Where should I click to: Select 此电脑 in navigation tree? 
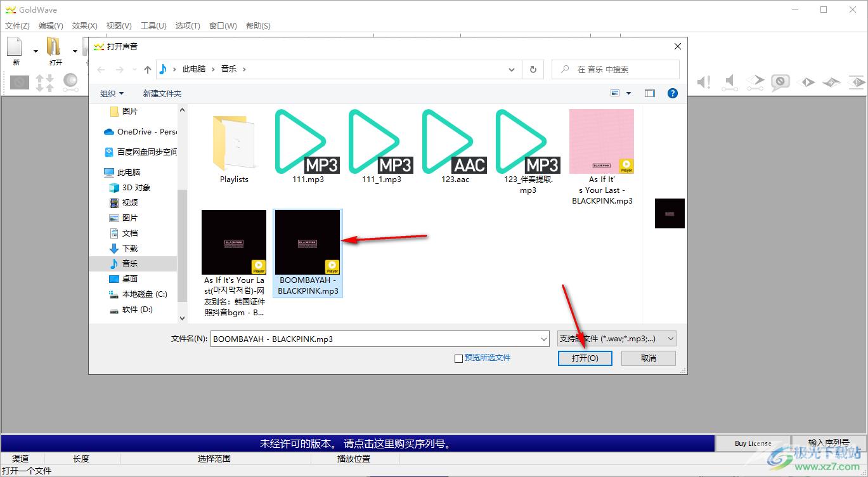122,172
